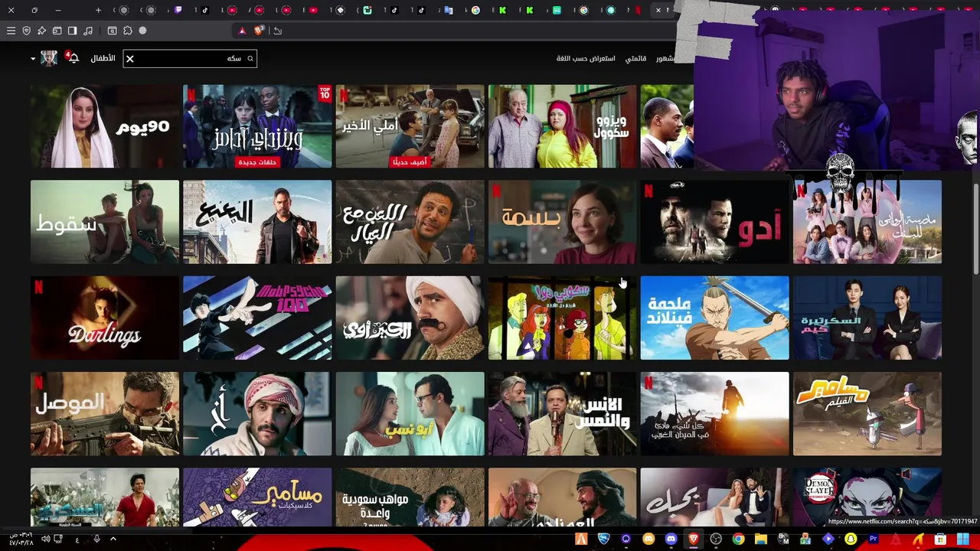This screenshot has width=980, height=551.
Task: Toggle the browser sidebar panel icon
Action: (72, 31)
